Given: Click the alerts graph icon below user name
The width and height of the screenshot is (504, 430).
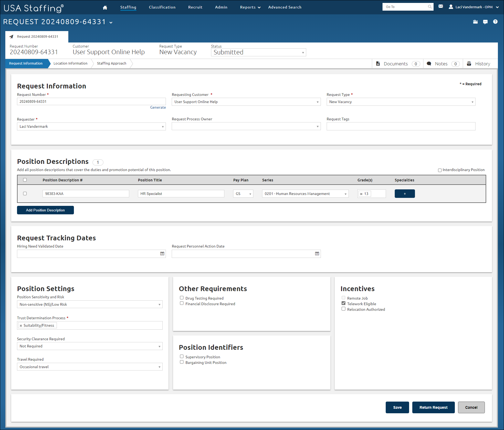Looking at the screenshot, I should point(476,22).
